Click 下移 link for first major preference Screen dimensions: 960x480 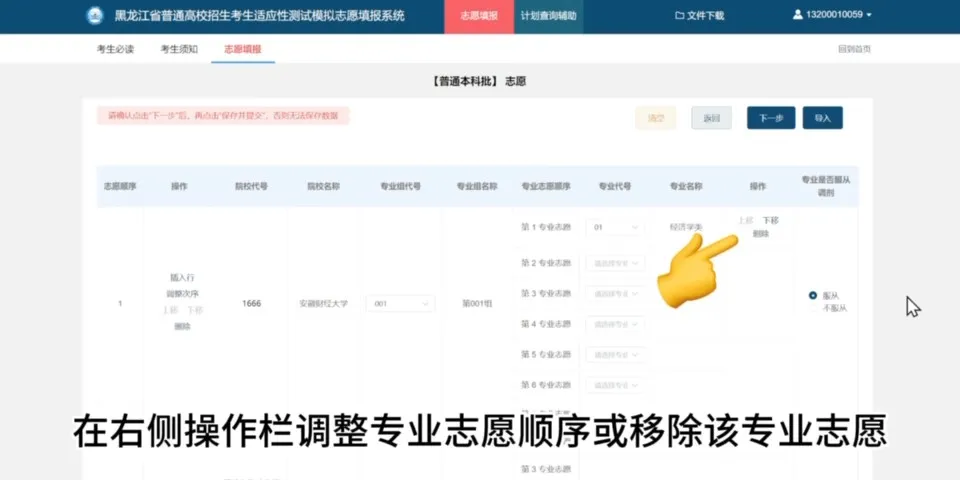tap(770, 220)
